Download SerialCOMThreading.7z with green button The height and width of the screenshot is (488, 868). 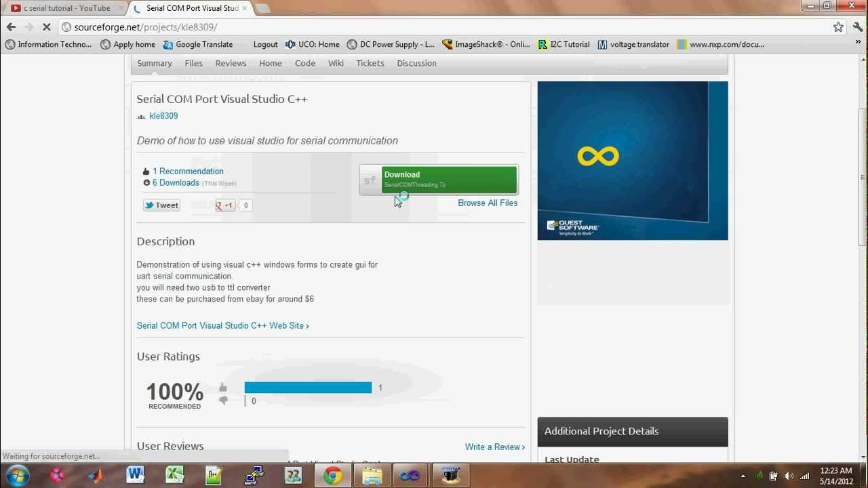click(x=449, y=180)
